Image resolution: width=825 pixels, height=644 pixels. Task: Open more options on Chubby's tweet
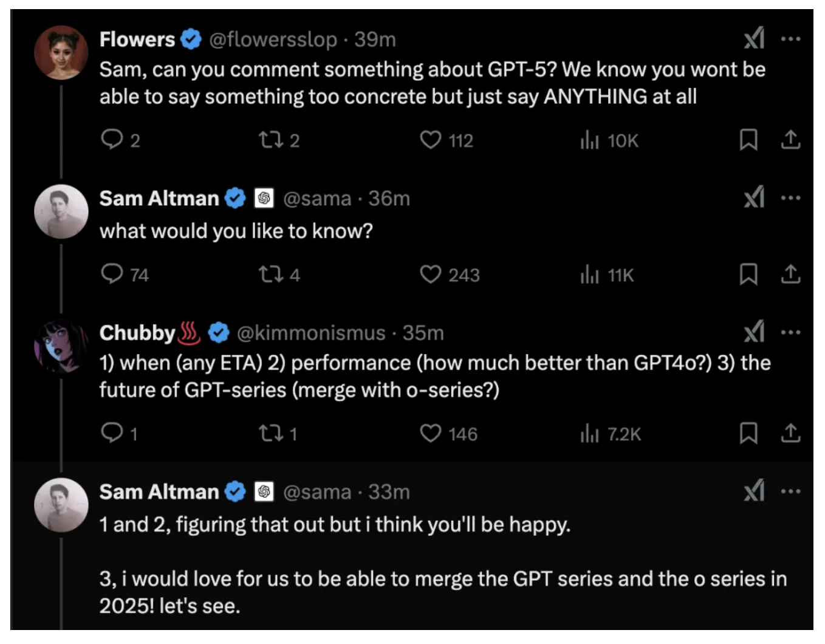coord(790,332)
